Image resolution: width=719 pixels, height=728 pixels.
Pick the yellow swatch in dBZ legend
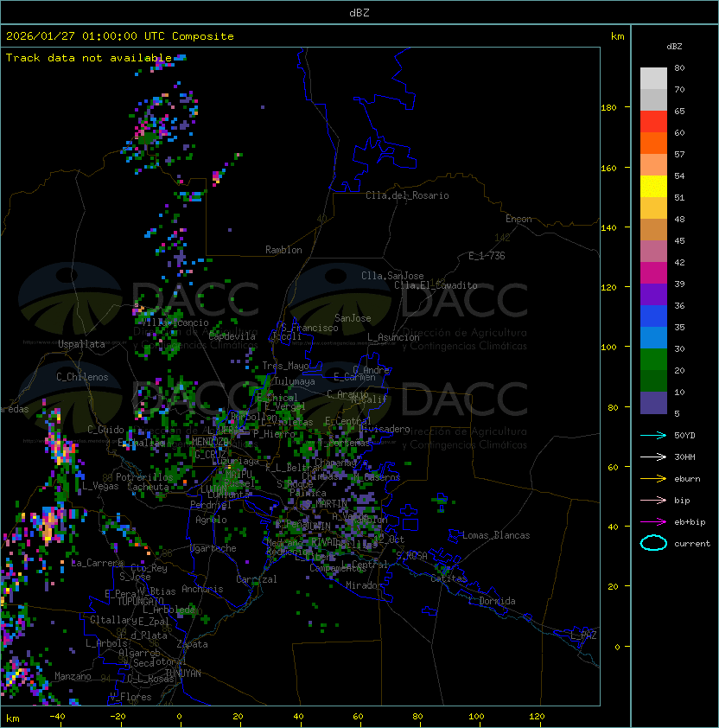click(x=653, y=187)
